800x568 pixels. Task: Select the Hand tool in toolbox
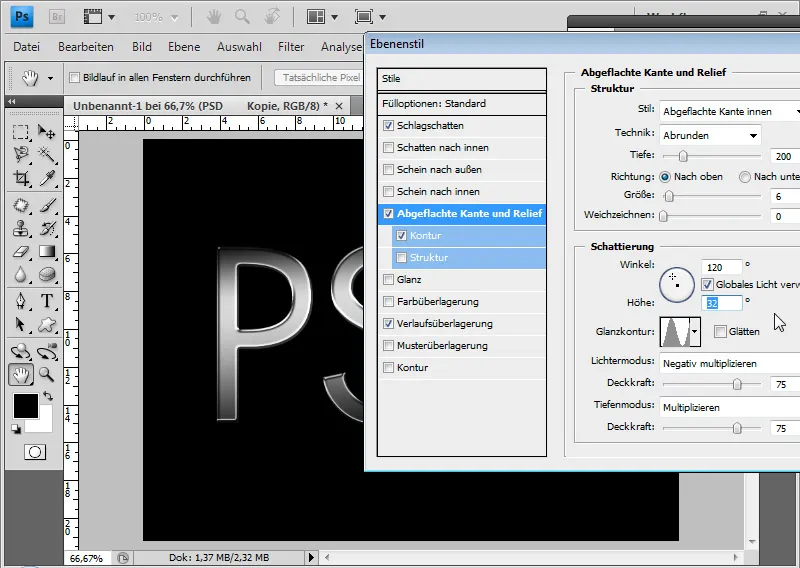[x=21, y=375]
